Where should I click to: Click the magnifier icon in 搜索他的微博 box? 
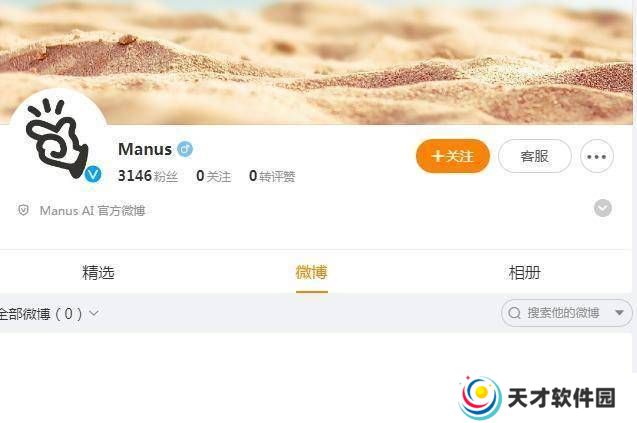pos(514,313)
